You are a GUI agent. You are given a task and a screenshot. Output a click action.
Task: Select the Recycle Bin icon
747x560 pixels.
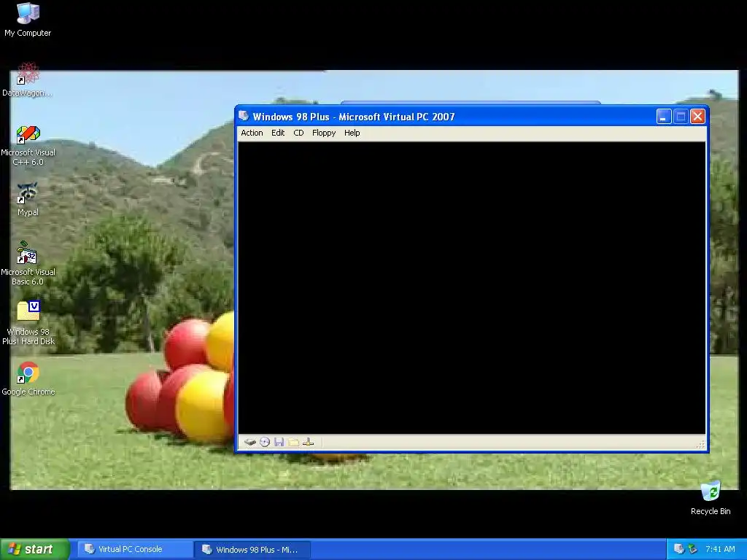pos(711,498)
